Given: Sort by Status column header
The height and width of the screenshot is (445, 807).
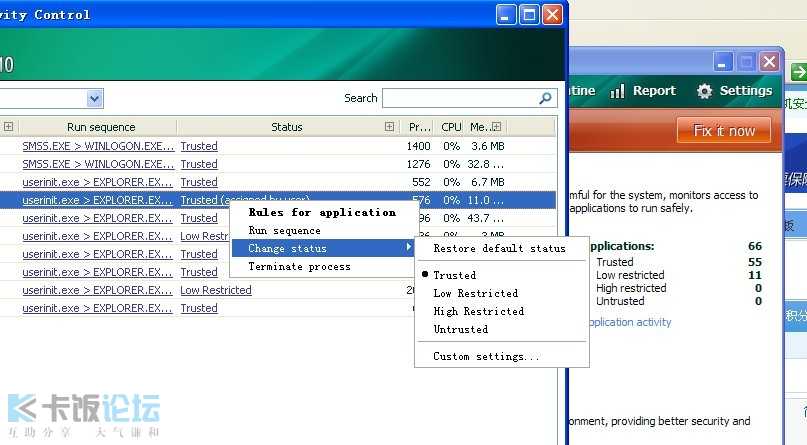Looking at the screenshot, I should [287, 127].
